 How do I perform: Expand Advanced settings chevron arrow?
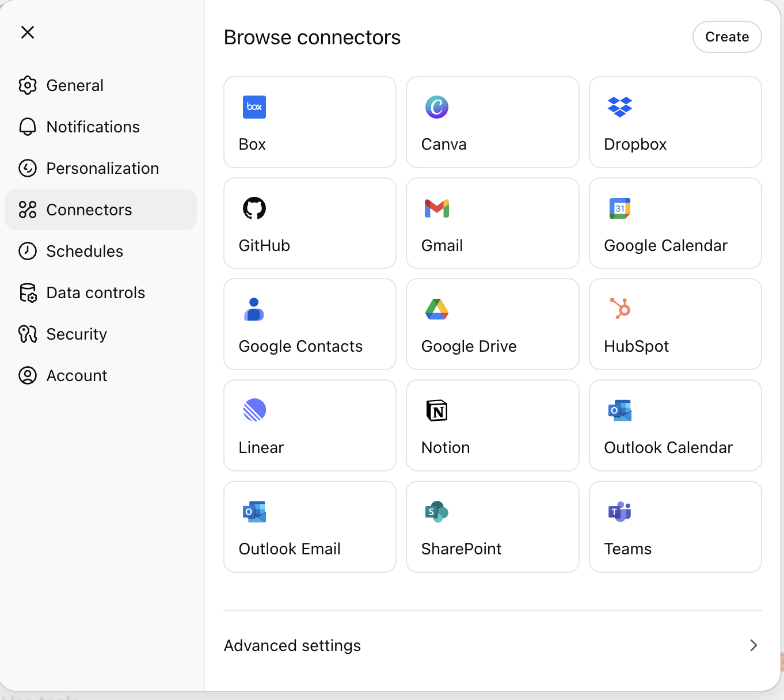coord(753,645)
